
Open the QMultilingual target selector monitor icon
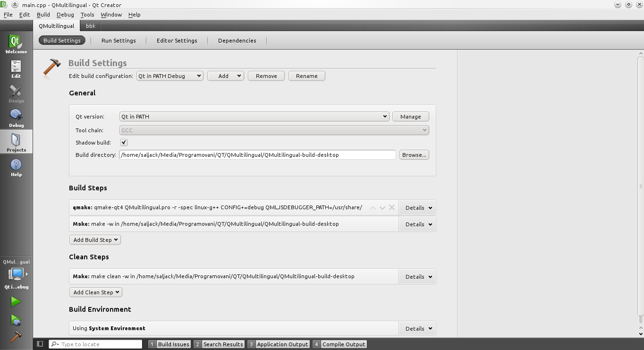pyautogui.click(x=16, y=274)
